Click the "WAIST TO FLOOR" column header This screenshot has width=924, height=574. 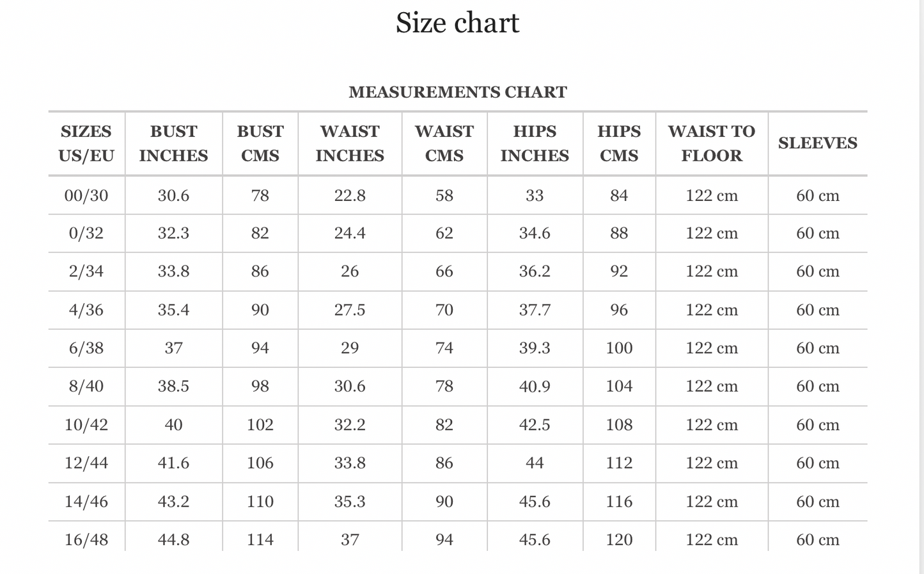[712, 143]
